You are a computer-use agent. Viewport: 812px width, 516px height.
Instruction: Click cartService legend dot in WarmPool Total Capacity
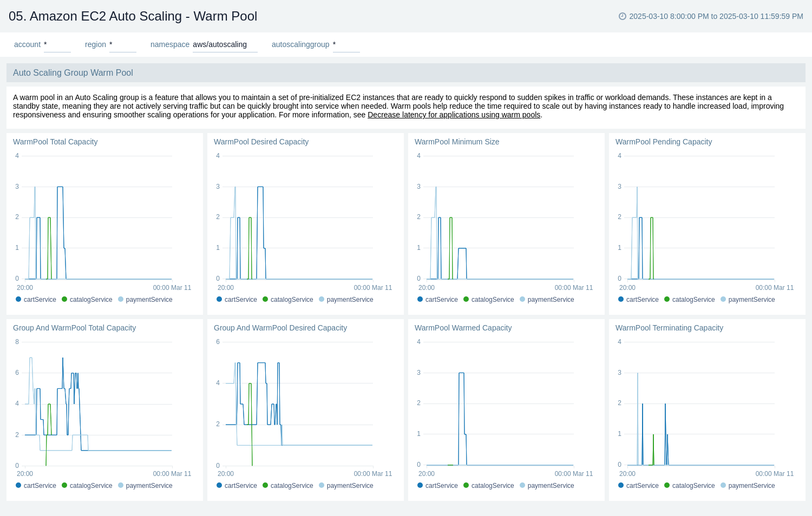tap(18, 299)
